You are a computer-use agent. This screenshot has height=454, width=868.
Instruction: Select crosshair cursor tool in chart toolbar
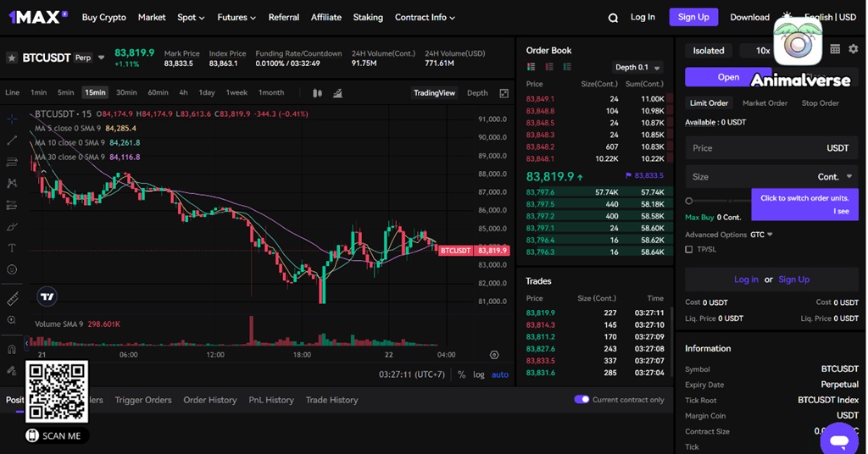pyautogui.click(x=12, y=119)
